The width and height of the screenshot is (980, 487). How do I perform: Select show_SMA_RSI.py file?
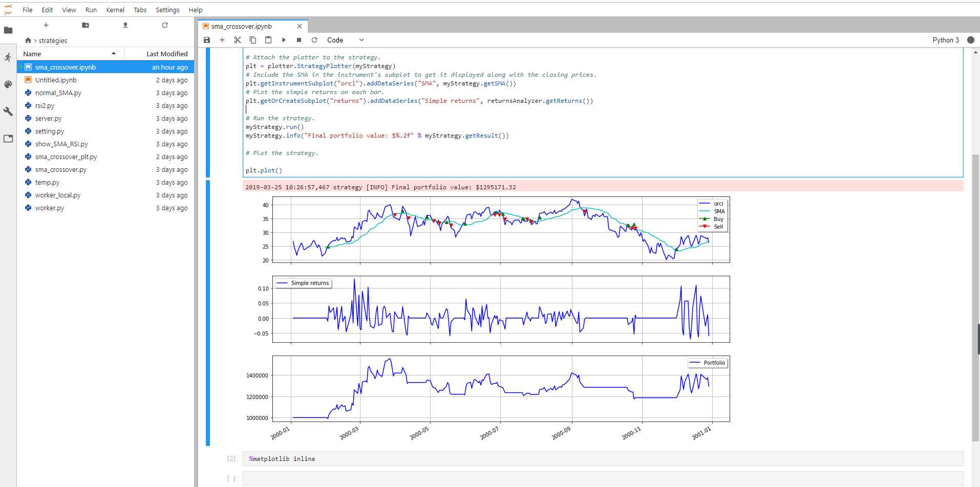point(105,144)
